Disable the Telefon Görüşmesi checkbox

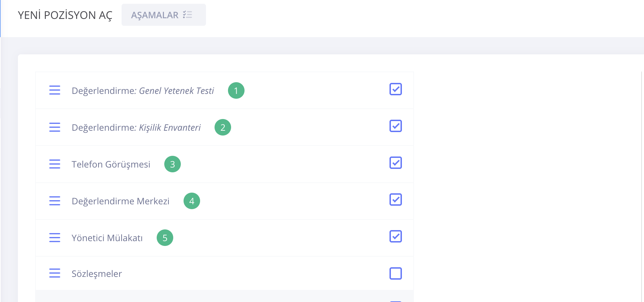click(x=396, y=163)
